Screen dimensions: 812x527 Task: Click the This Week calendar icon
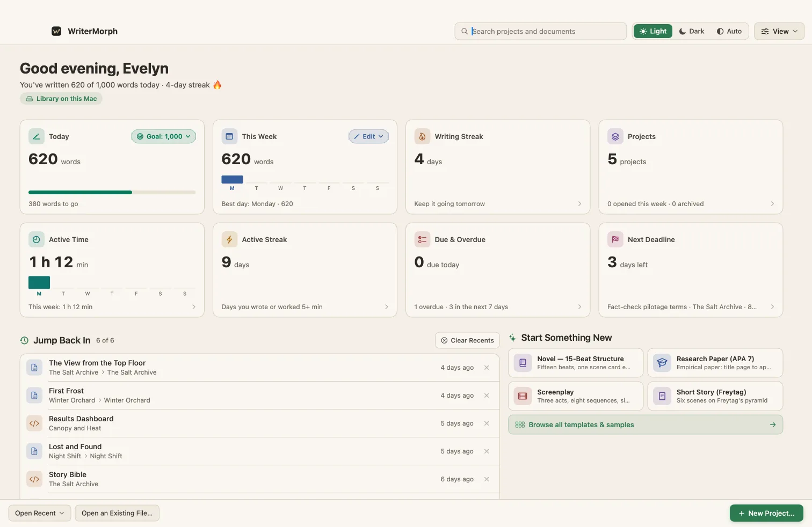click(x=229, y=136)
